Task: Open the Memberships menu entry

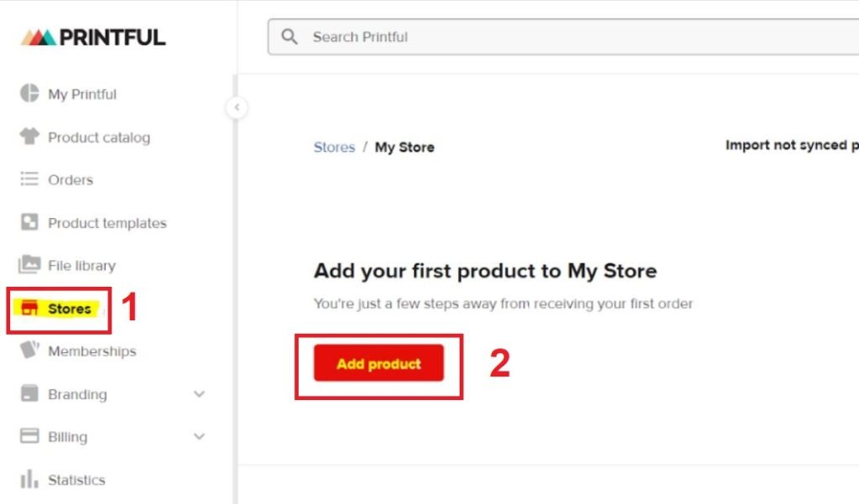Action: (x=92, y=351)
